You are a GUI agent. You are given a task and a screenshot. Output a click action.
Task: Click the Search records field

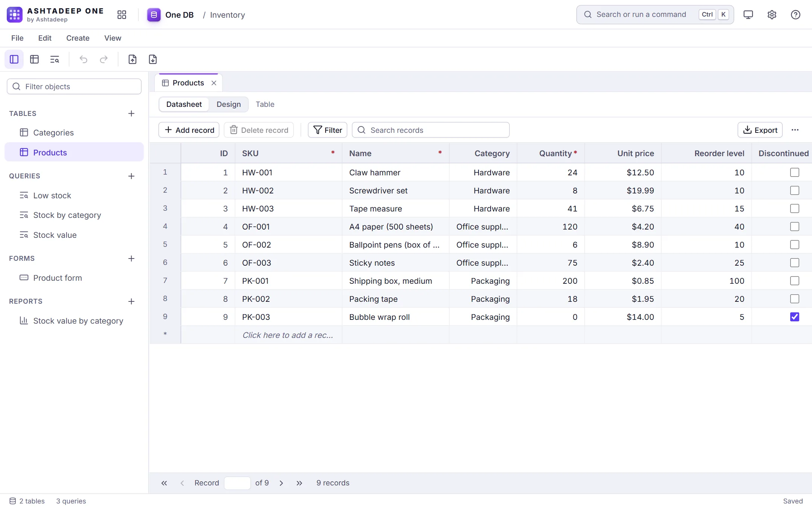pos(431,130)
